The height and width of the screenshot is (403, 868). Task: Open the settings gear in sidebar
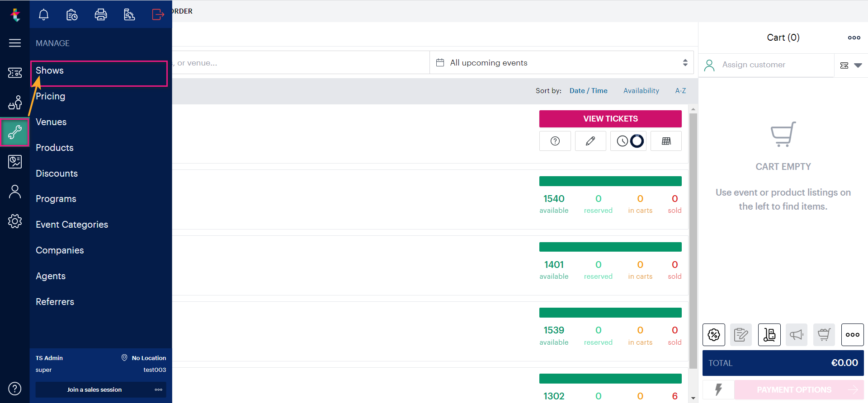(x=15, y=221)
